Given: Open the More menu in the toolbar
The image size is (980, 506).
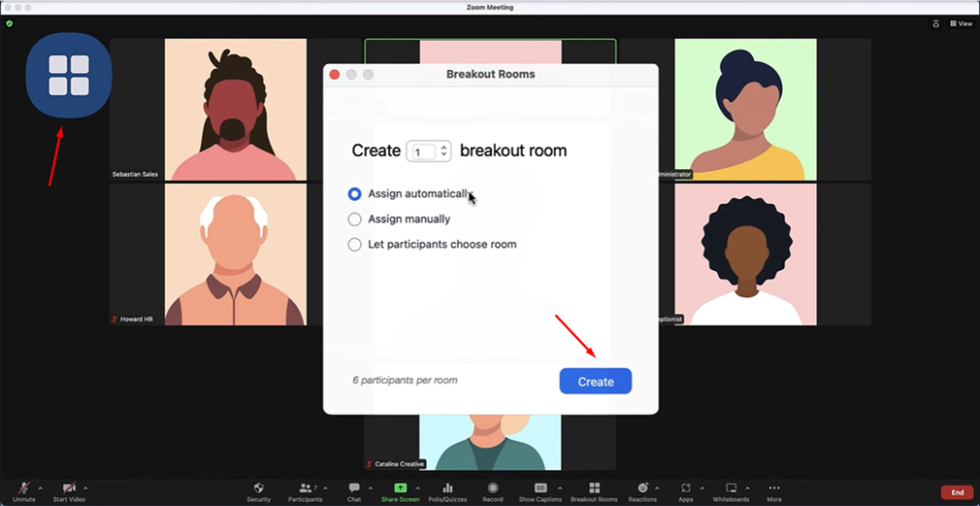Looking at the screenshot, I should pos(773,488).
